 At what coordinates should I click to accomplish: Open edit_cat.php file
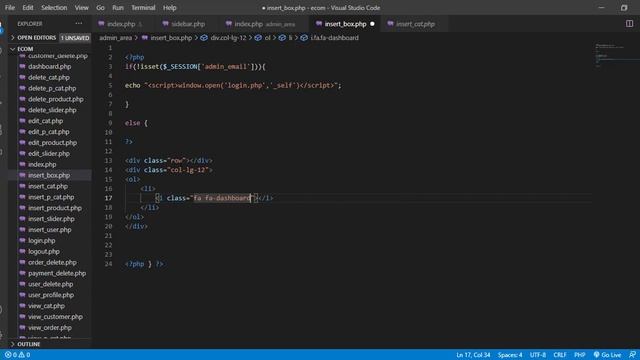pos(45,121)
